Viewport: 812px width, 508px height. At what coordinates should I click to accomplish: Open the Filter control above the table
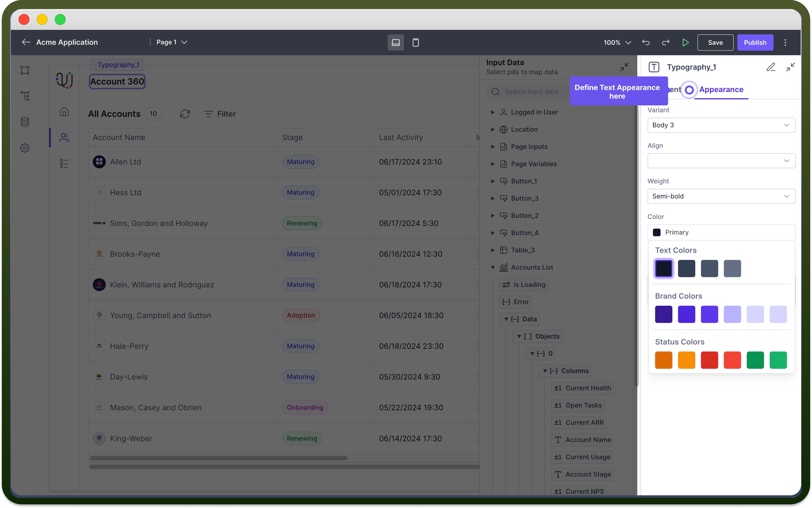(x=220, y=114)
